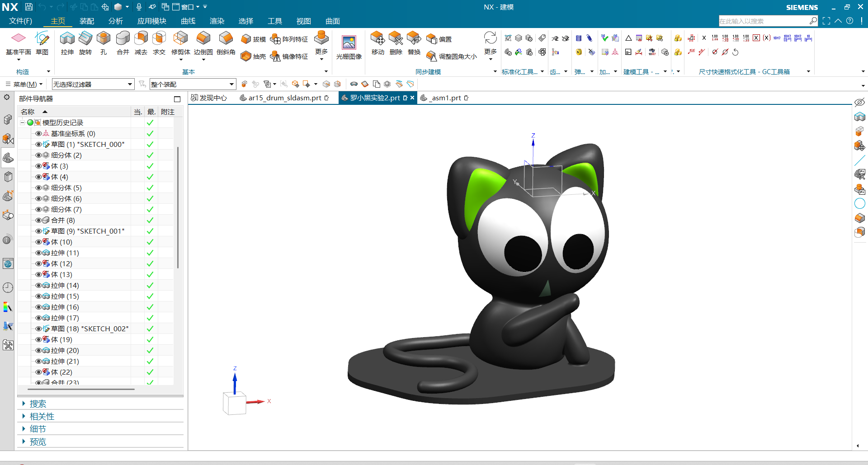
Task: Click the Shell (抽壳) tool
Action: pyautogui.click(x=253, y=56)
